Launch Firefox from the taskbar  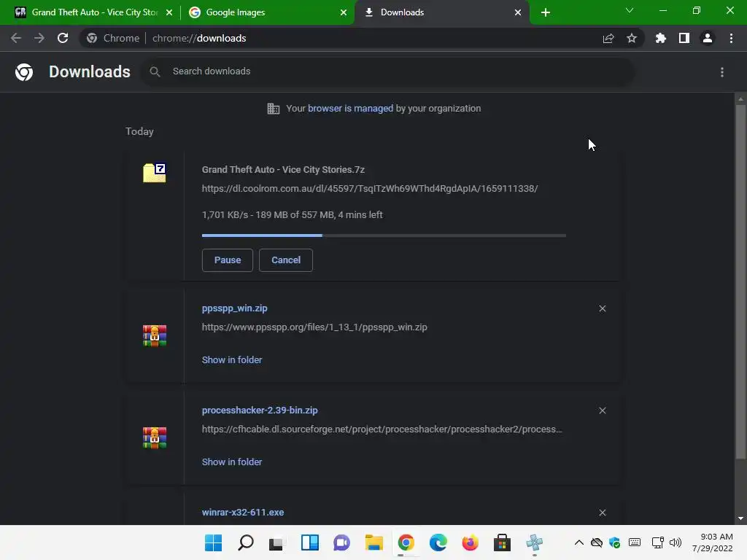[471, 542]
